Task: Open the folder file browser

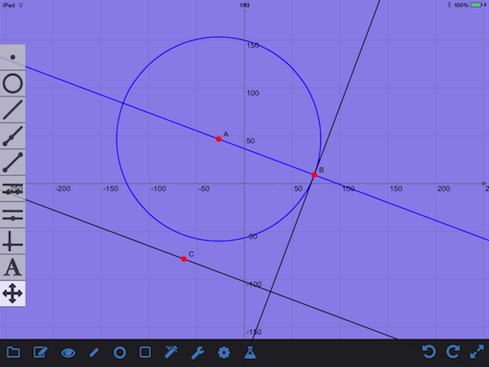Action: [13, 352]
